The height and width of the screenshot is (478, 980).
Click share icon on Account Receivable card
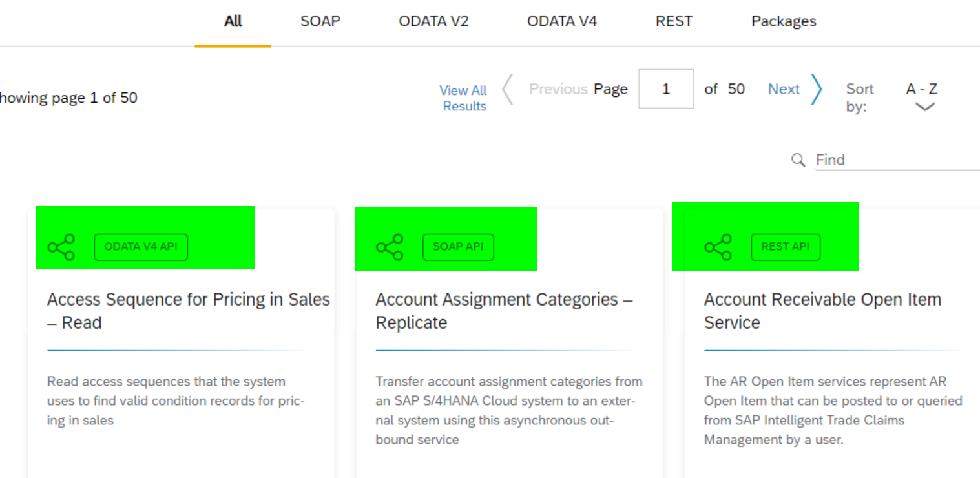[x=718, y=247]
